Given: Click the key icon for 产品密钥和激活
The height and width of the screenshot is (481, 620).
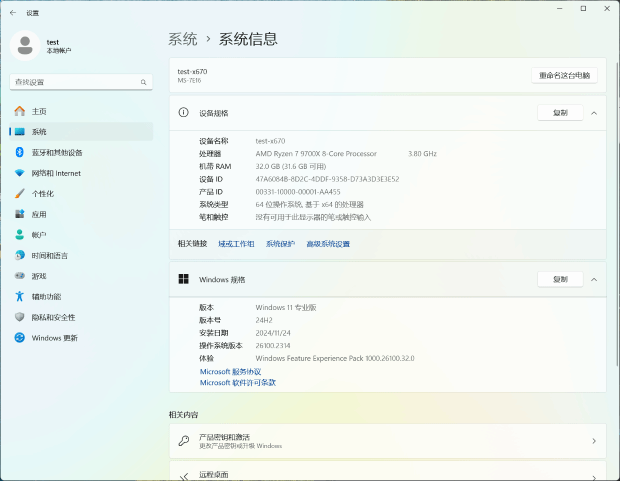Looking at the screenshot, I should click(183, 441).
